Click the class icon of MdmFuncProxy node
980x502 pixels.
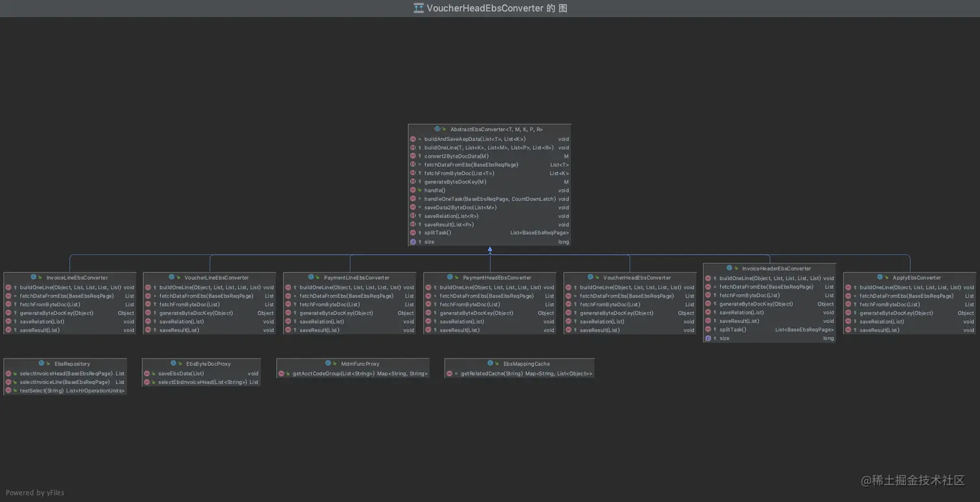point(328,363)
